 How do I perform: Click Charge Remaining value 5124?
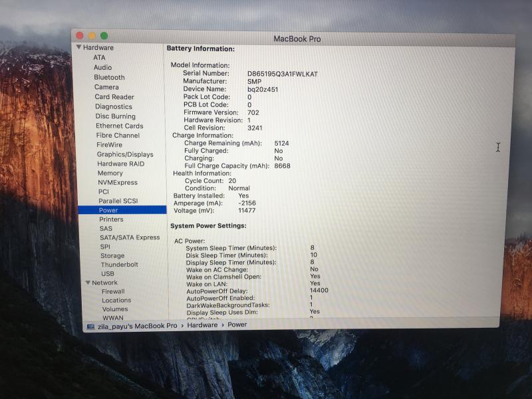point(281,143)
